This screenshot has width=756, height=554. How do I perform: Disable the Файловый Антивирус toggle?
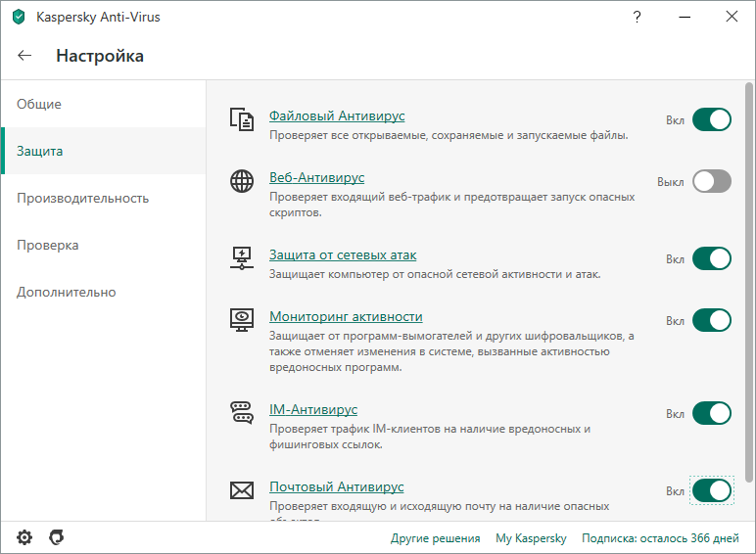(x=712, y=119)
